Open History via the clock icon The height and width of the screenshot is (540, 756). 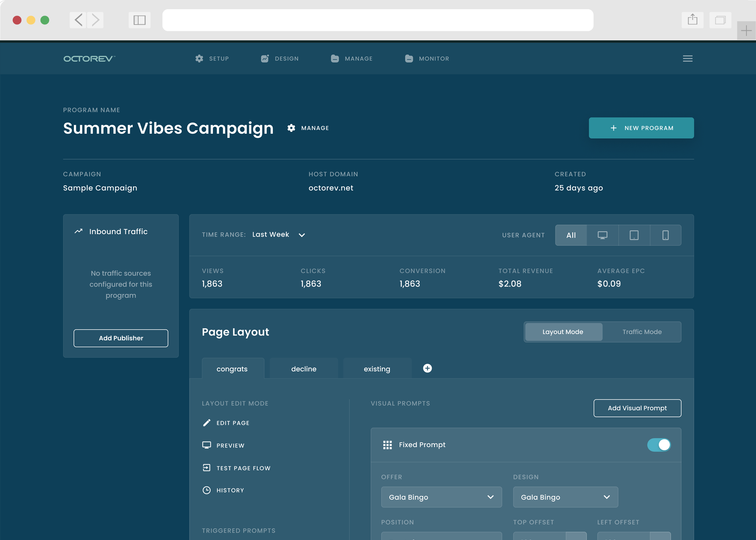tap(206, 490)
